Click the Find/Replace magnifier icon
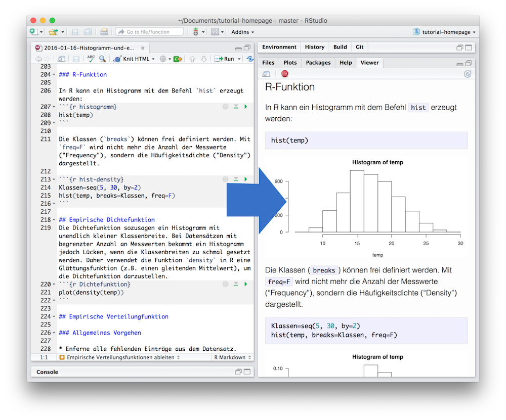Viewport: 506px width, 420px height. pyautogui.click(x=102, y=58)
